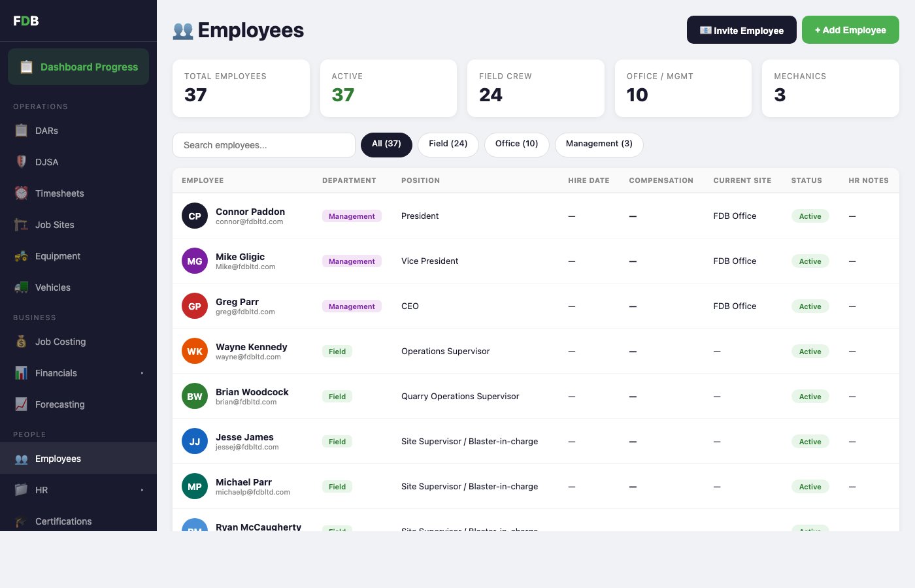Screen dimensions: 915x588
Task: Click the Search employees input field
Action: tap(263, 145)
